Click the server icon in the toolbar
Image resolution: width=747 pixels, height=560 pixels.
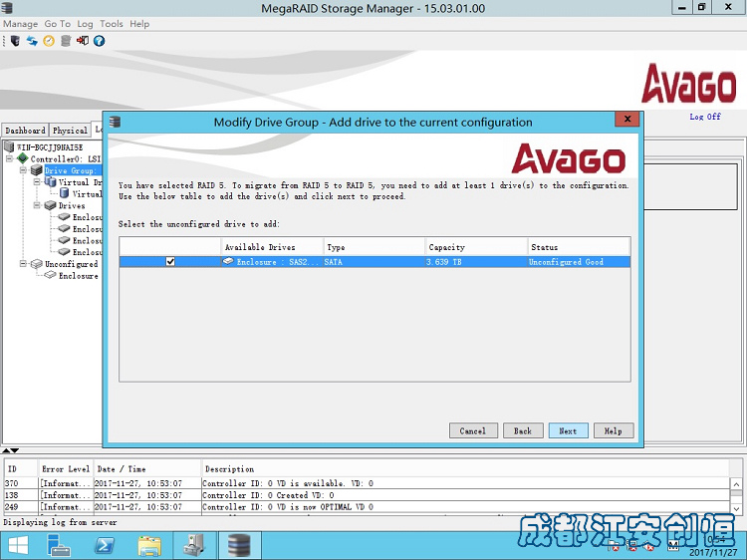pyautogui.click(x=15, y=41)
